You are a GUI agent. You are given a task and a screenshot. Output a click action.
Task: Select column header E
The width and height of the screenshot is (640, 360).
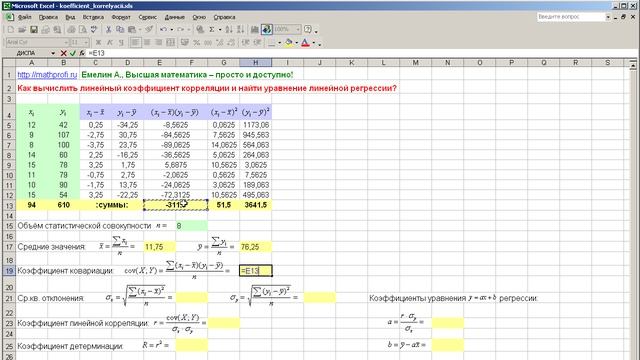159,63
